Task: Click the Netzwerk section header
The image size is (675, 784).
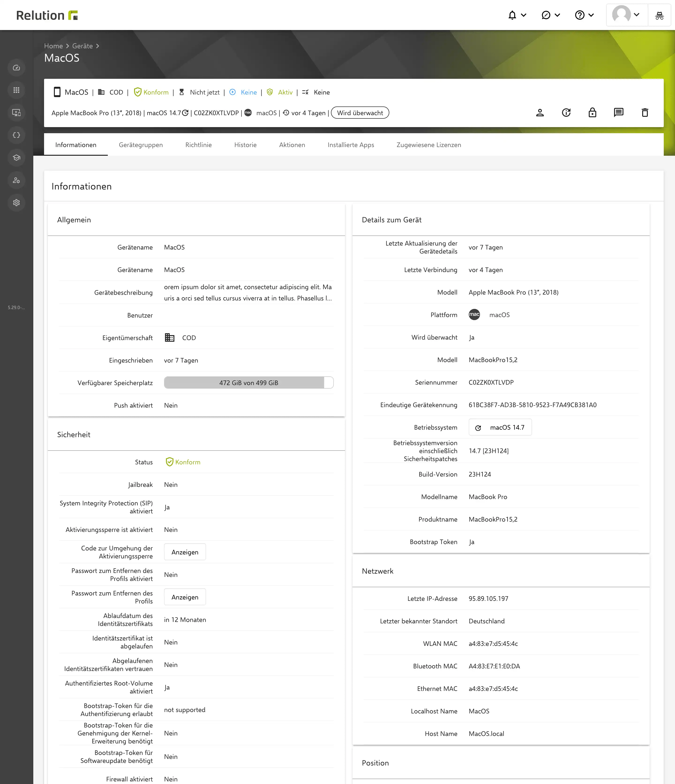Action: click(x=377, y=571)
